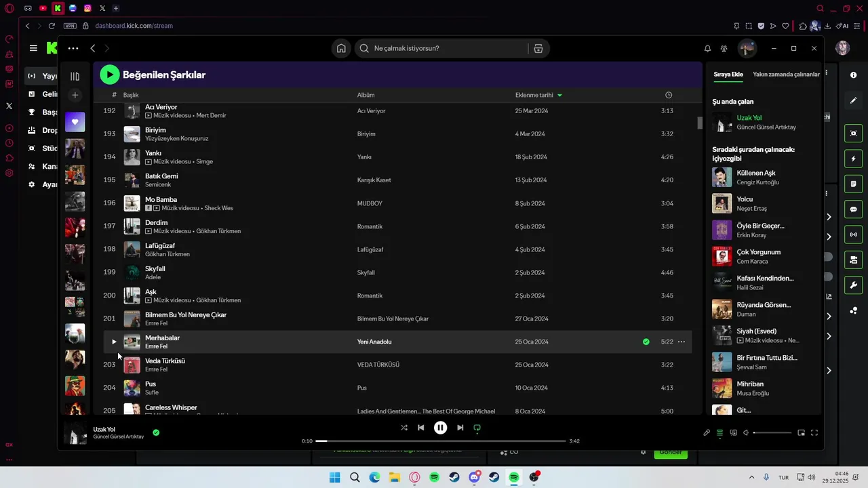Collapse the Spotify library sidebar
Screen dimensions: 868x488
[x=75, y=76]
